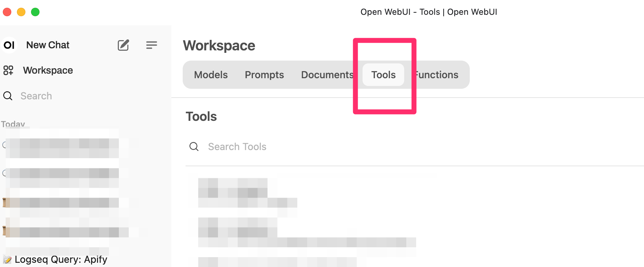Viewport: 644px width, 267px height.
Task: Click the Search Tools magnifier icon
Action: click(194, 147)
